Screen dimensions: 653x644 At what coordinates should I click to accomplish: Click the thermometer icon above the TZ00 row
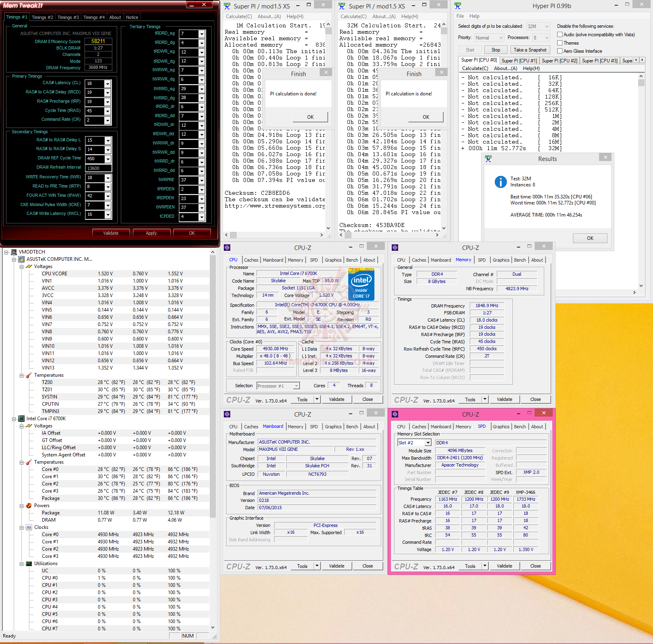tap(29, 375)
